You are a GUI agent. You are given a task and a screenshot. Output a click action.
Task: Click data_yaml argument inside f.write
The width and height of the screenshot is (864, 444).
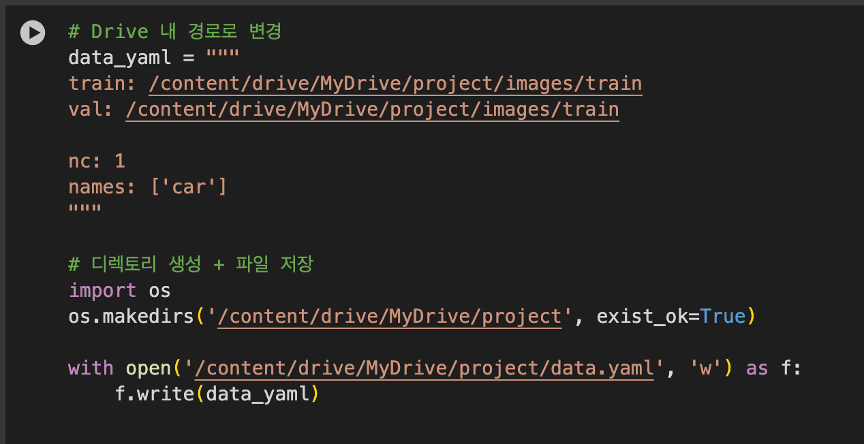click(x=257, y=395)
